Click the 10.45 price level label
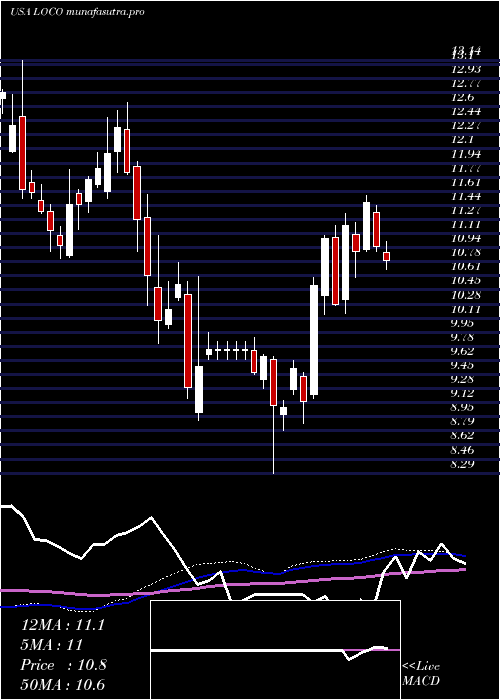This screenshot has height=700, width=500. point(466,280)
